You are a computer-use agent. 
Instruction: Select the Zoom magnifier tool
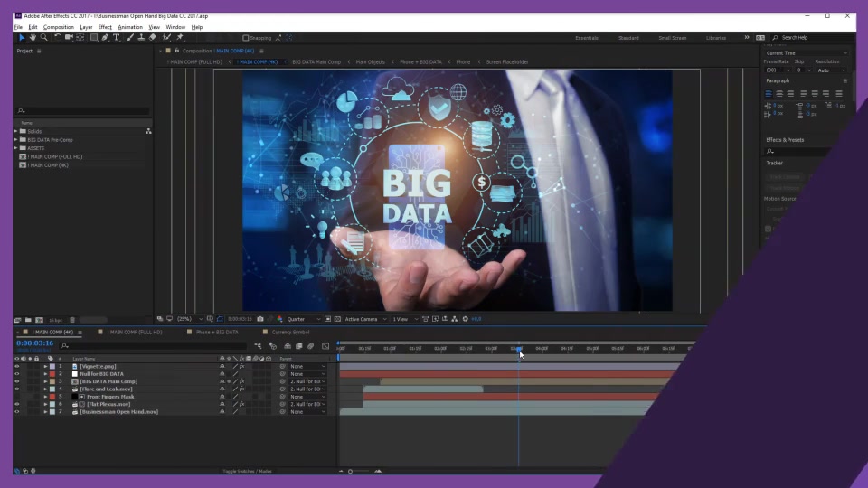43,38
